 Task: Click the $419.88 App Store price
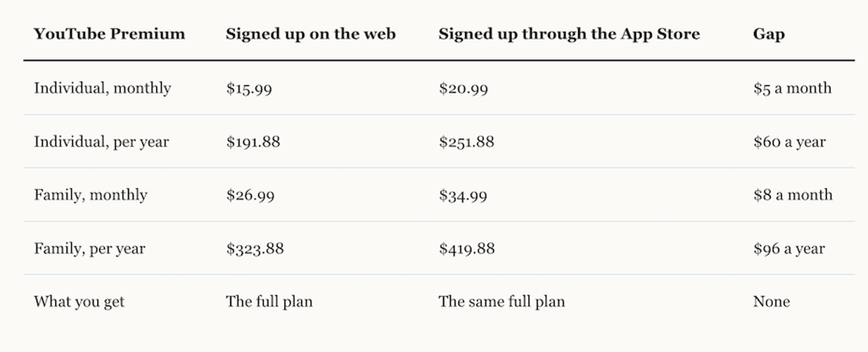[x=467, y=249]
